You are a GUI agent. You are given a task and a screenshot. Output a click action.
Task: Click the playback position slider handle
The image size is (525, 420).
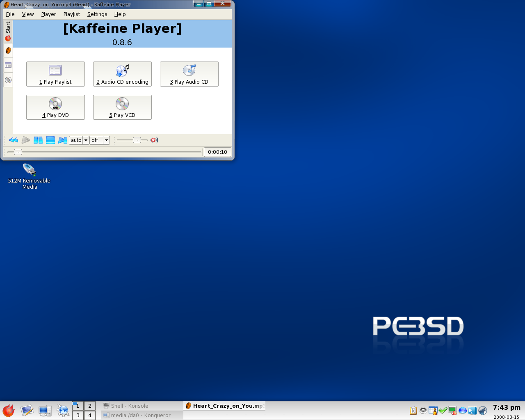coord(18,152)
